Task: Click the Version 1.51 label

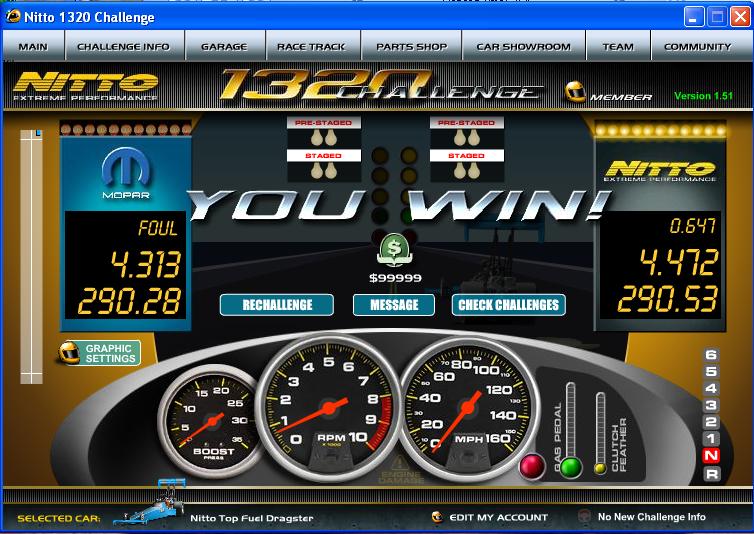Action: point(704,96)
